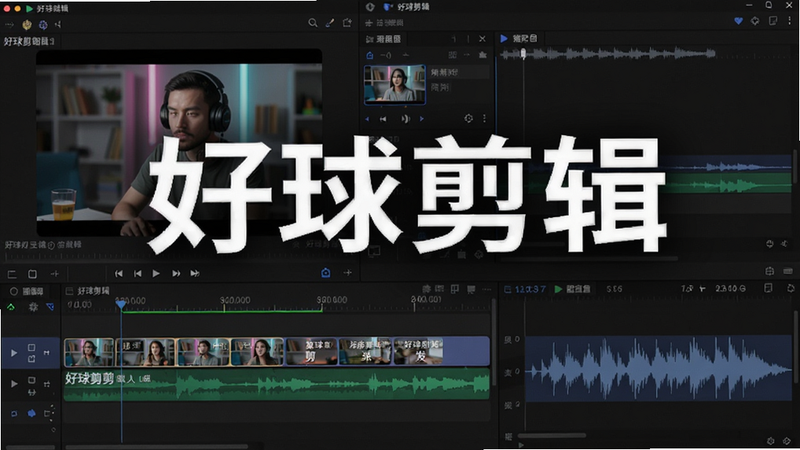Toggle the upper checkbox in audio track header
Image resolution: width=800 pixels, height=450 pixels.
tap(32, 380)
